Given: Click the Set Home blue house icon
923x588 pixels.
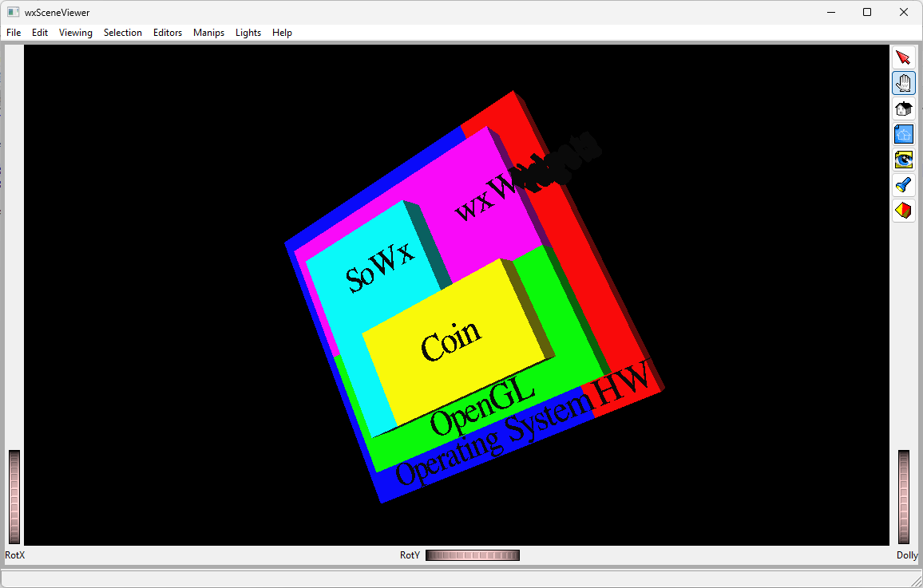Looking at the screenshot, I should click(904, 134).
